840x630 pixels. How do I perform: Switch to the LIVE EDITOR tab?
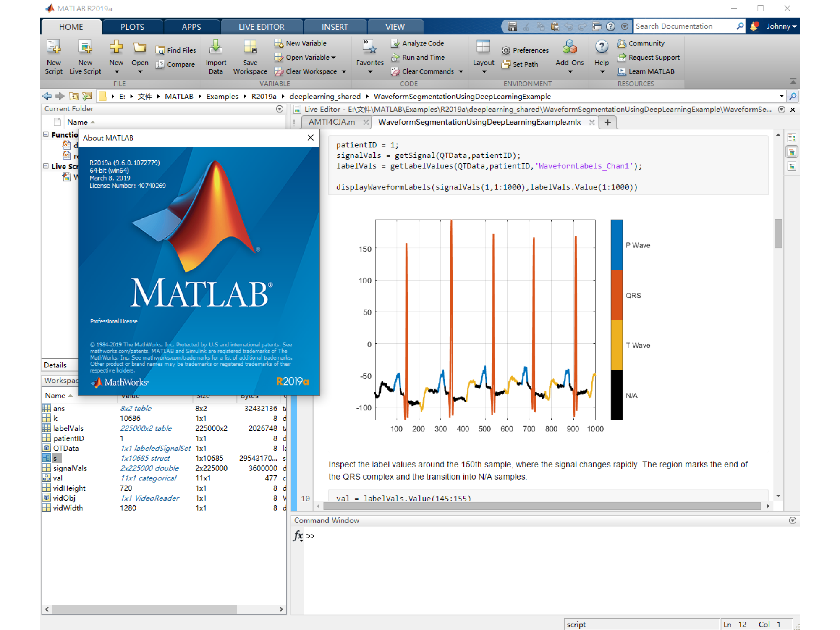tap(261, 27)
